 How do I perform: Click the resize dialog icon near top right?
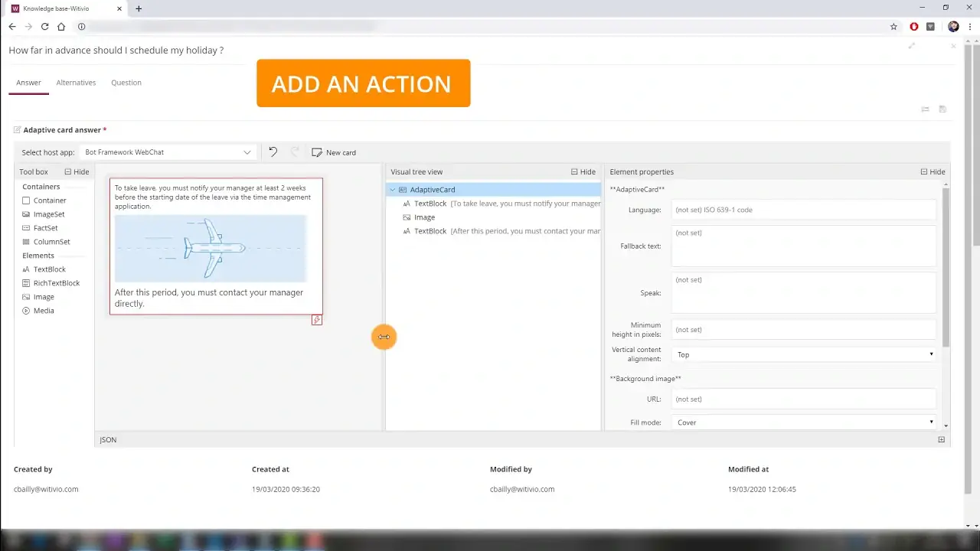tap(912, 46)
